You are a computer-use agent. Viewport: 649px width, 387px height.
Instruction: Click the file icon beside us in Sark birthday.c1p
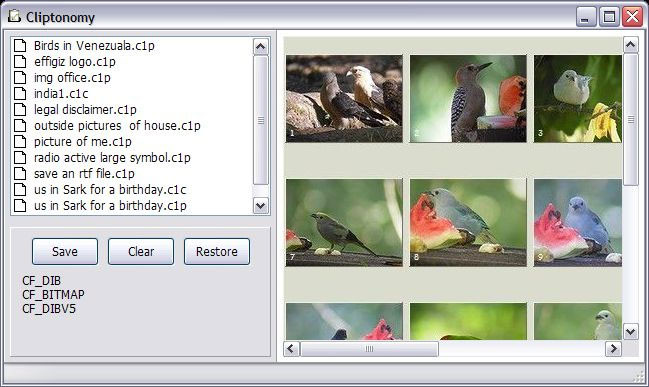click(20, 205)
